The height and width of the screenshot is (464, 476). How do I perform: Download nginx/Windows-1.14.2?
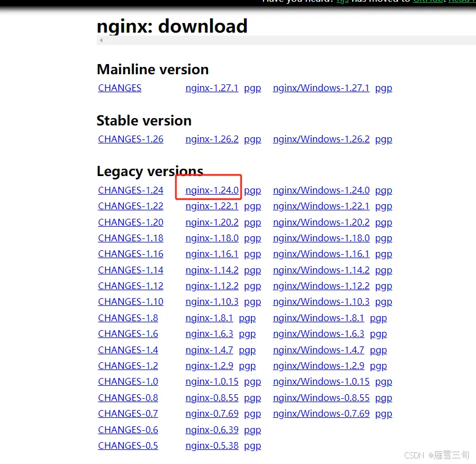321,271
